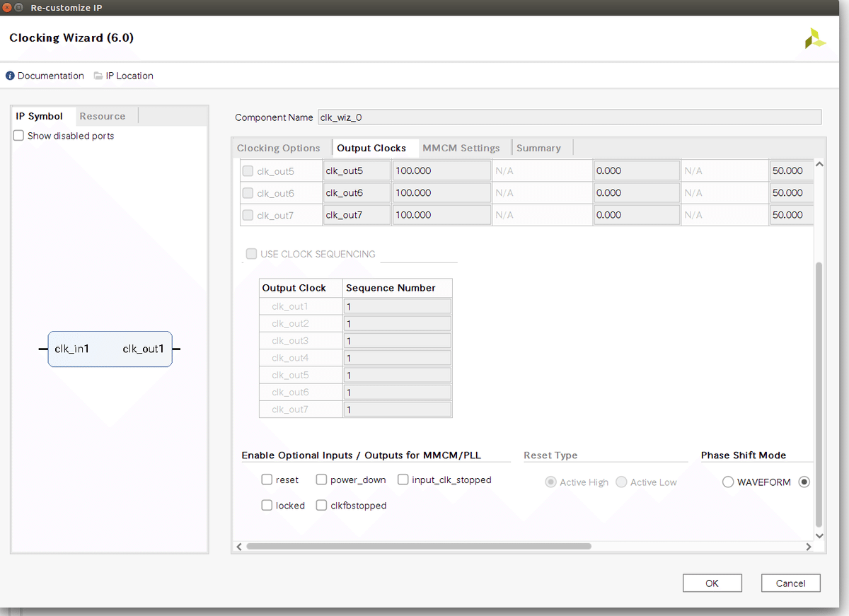This screenshot has width=849, height=616.
Task: Click clk_out7 duty cycle 50.000 field
Action: (791, 215)
